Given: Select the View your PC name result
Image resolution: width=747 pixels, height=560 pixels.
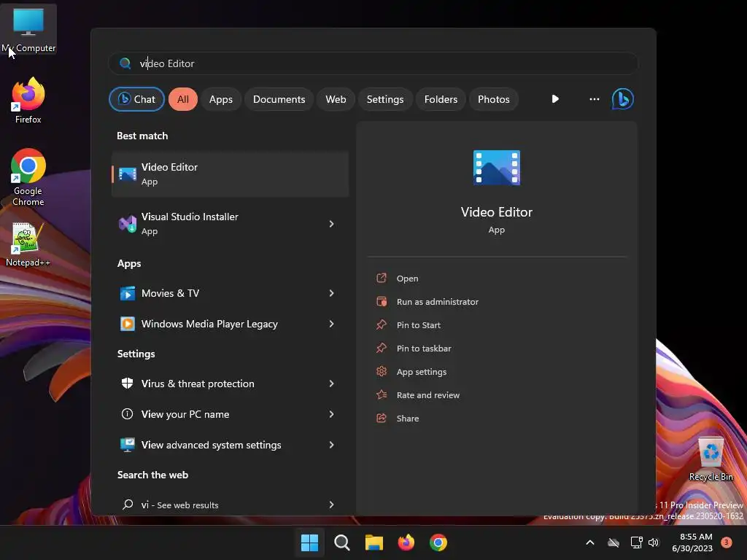Looking at the screenshot, I should pyautogui.click(x=230, y=414).
